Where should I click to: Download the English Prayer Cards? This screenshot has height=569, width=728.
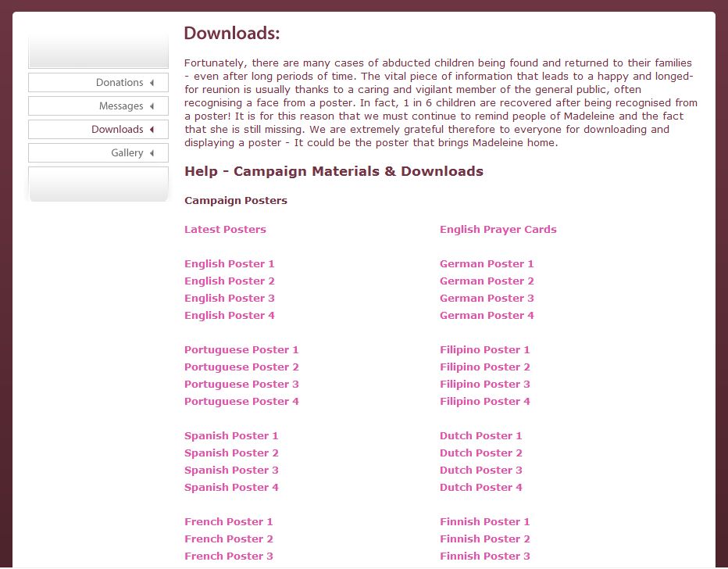tap(498, 230)
